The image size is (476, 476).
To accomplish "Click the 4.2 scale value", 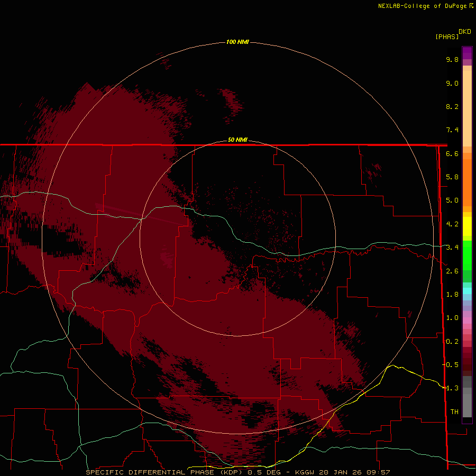I will coord(452,224).
